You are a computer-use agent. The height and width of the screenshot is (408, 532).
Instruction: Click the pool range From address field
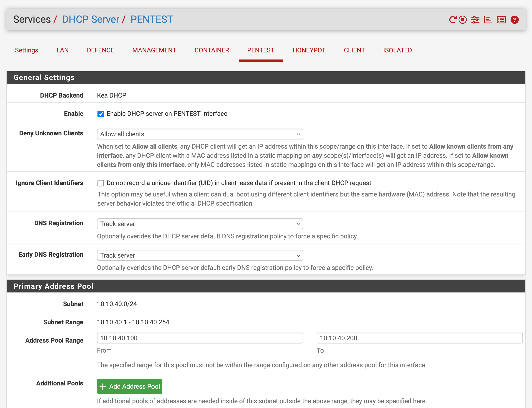click(200, 338)
